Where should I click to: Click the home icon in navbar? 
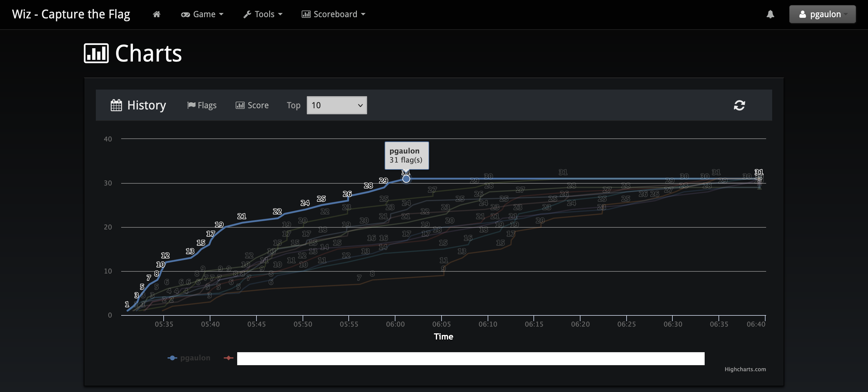(156, 14)
